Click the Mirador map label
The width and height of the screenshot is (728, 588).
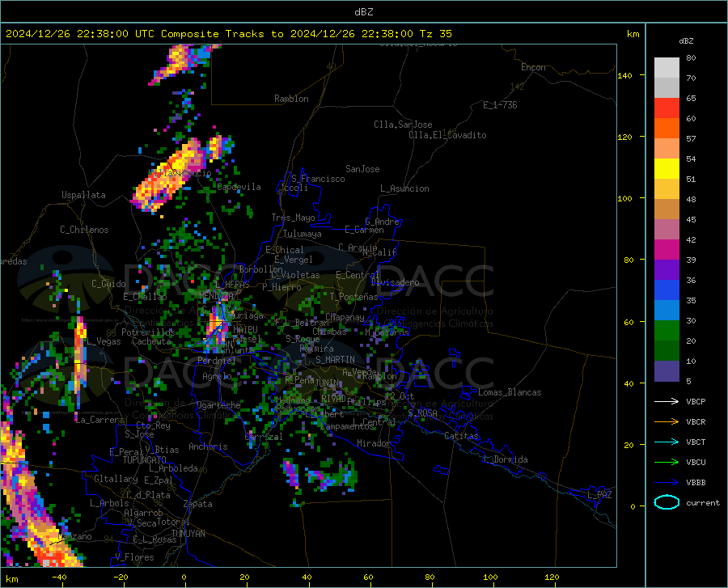[373, 443]
